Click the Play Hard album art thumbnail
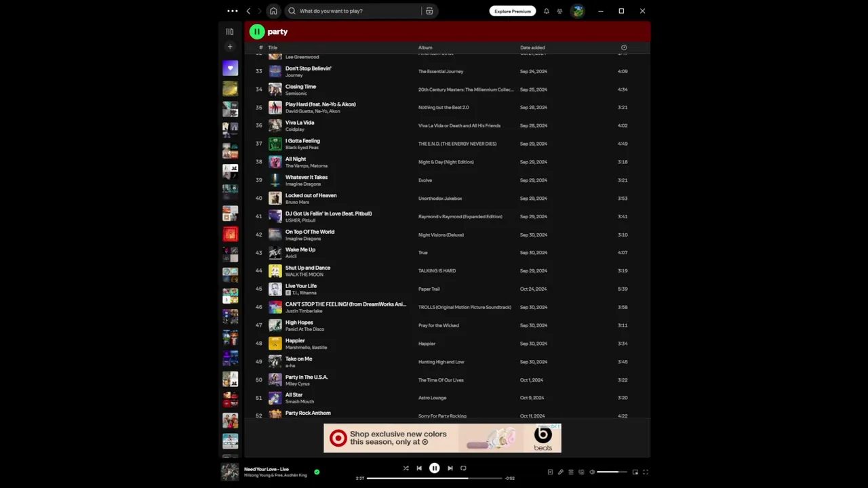The height and width of the screenshot is (488, 868). tap(275, 107)
